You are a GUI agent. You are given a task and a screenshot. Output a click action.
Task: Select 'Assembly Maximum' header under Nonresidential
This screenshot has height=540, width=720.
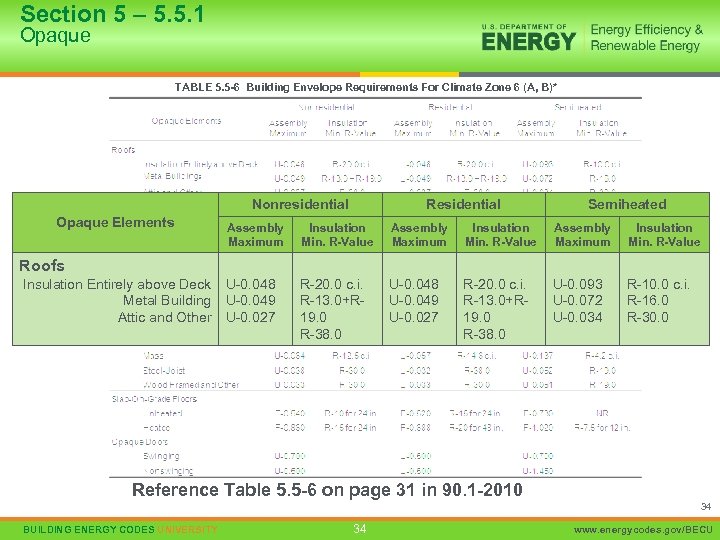(255, 235)
